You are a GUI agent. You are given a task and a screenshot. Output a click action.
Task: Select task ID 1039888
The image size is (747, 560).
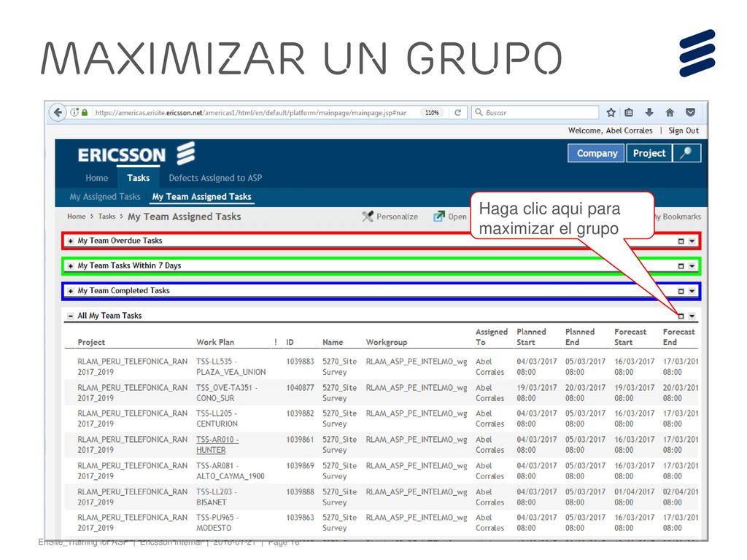pyautogui.click(x=300, y=492)
